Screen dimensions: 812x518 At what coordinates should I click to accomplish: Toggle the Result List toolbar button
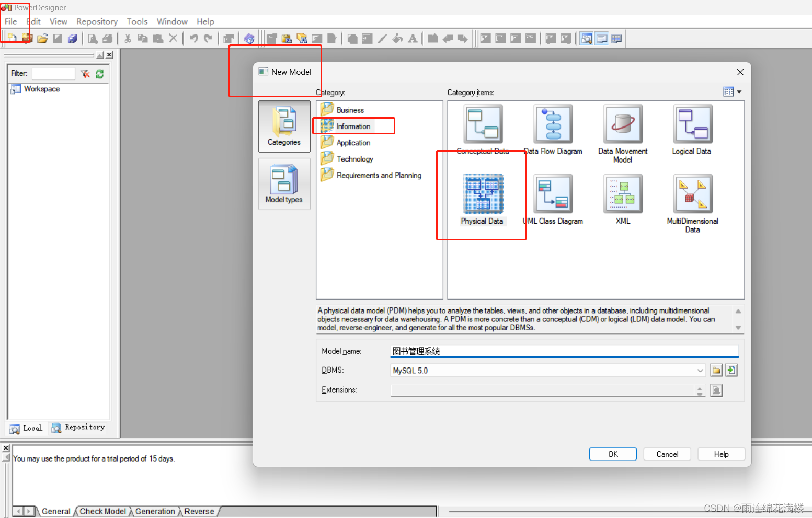point(616,38)
